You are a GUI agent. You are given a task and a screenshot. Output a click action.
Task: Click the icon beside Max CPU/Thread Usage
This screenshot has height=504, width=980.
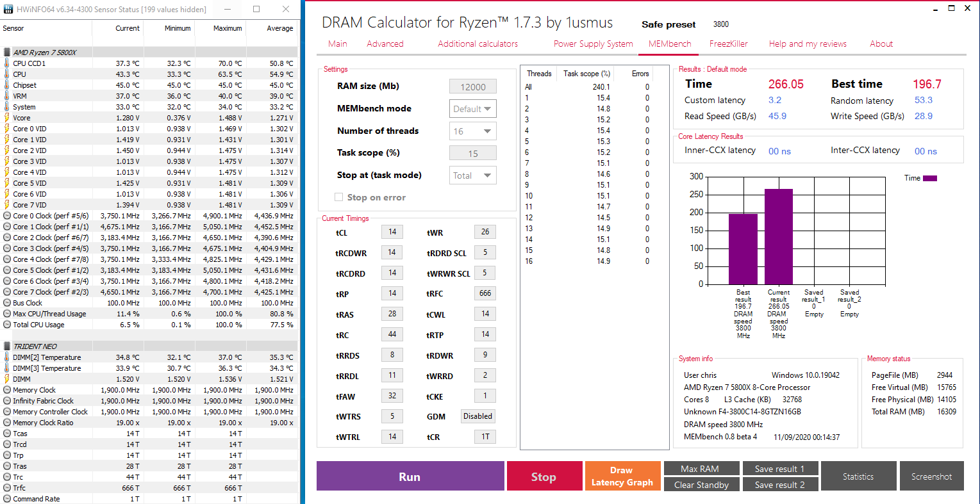[7, 314]
